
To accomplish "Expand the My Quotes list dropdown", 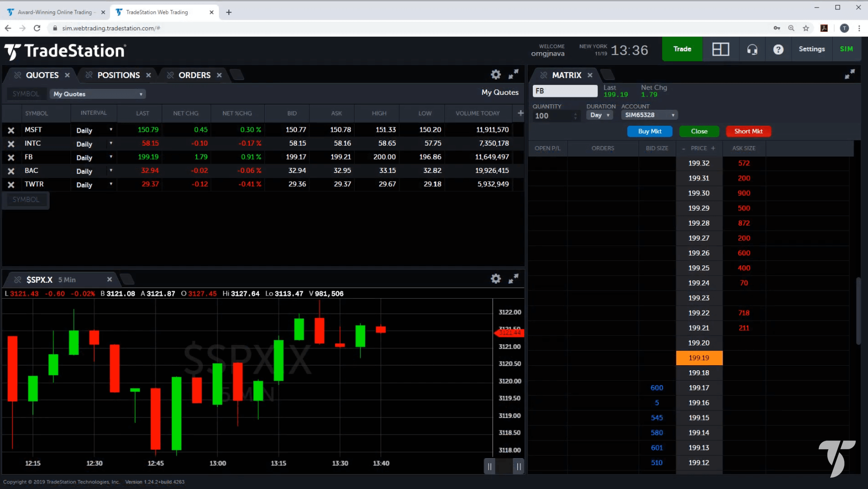I will coord(98,94).
